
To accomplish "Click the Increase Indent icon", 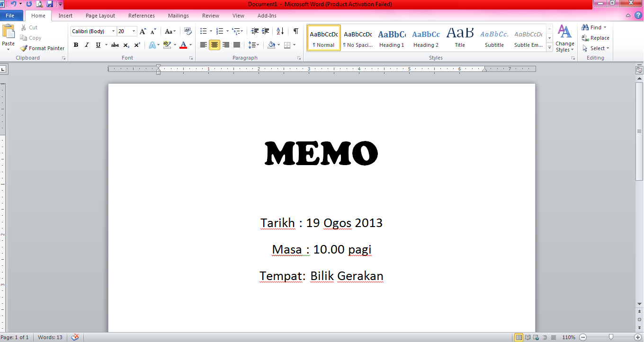I will point(266,31).
